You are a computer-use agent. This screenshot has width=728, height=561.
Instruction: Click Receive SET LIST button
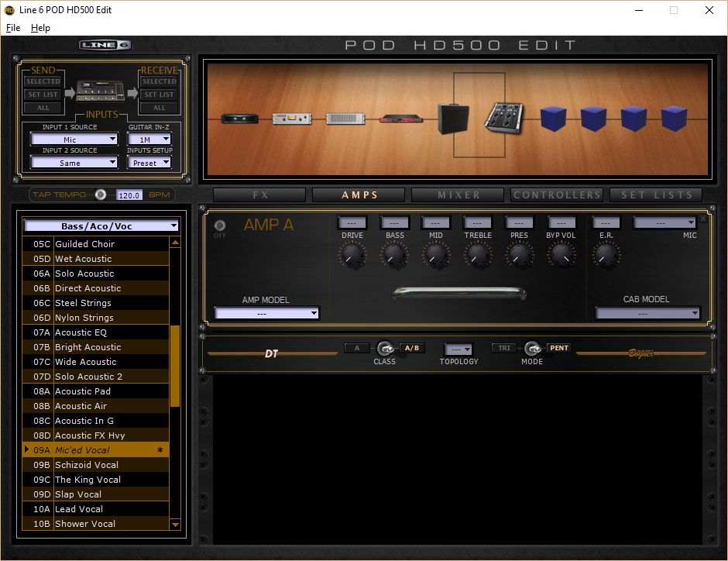(160, 95)
